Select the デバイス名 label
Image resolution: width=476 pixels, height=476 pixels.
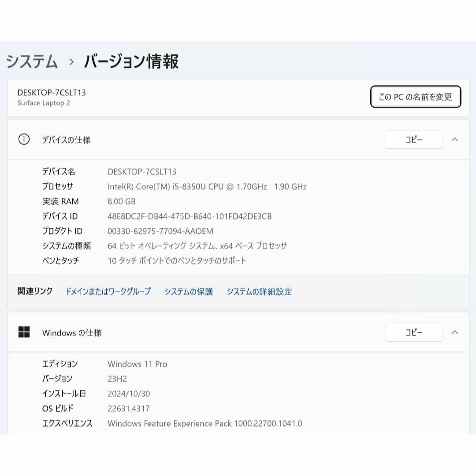coord(59,171)
